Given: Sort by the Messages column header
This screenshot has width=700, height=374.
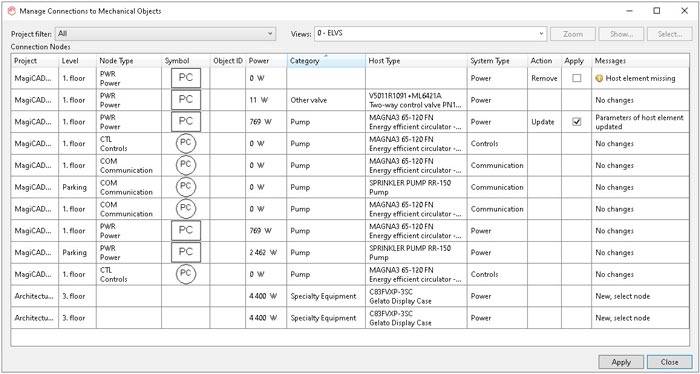Looking at the screenshot, I should point(640,61).
